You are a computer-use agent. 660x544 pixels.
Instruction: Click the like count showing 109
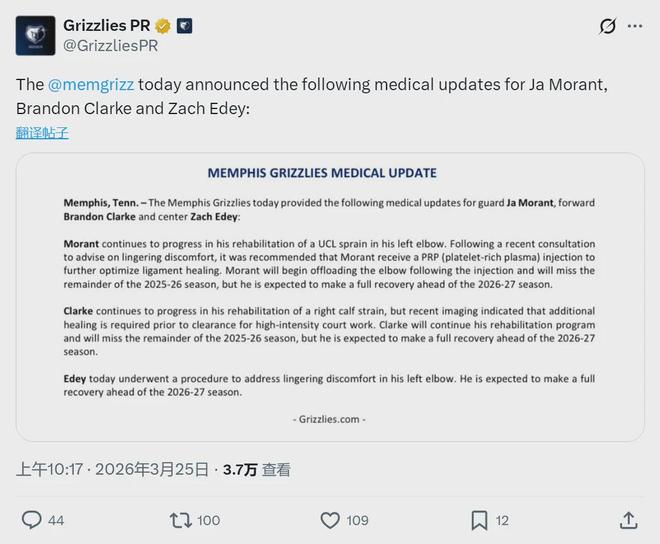(357, 520)
